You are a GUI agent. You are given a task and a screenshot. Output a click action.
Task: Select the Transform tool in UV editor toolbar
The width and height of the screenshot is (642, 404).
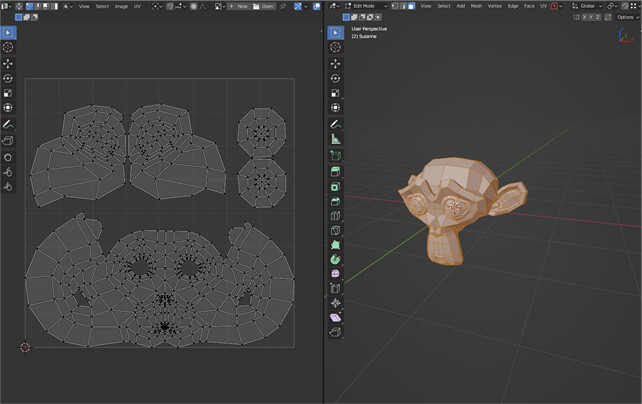(x=8, y=108)
